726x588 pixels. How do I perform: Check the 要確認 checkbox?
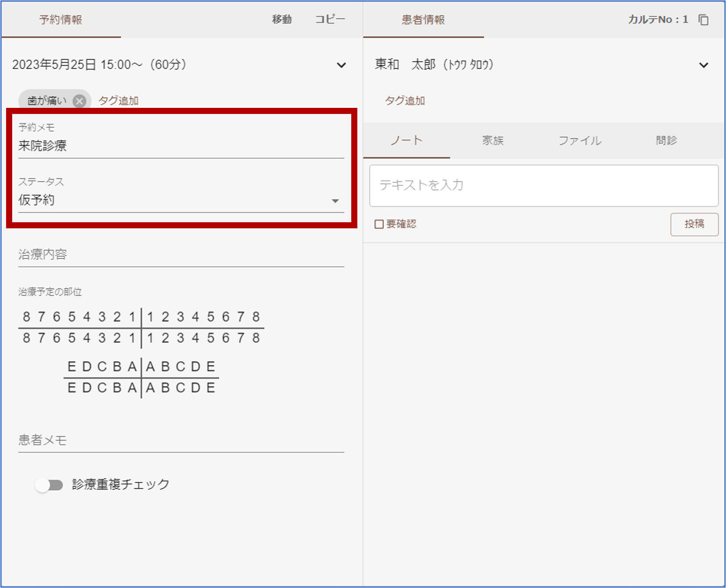[x=379, y=224]
